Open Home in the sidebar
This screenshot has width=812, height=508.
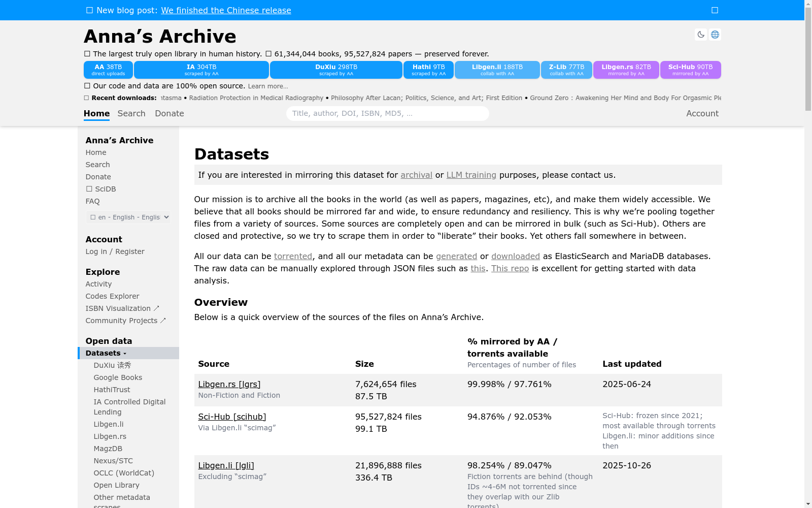(96, 152)
